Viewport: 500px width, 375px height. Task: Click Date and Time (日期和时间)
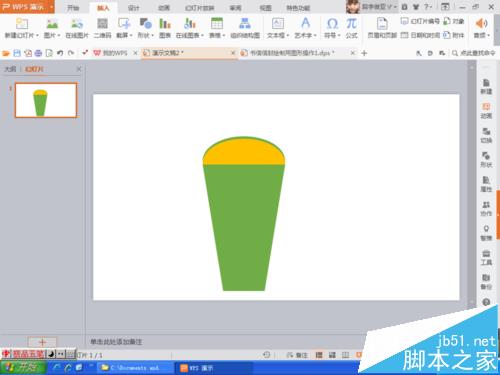(x=420, y=35)
